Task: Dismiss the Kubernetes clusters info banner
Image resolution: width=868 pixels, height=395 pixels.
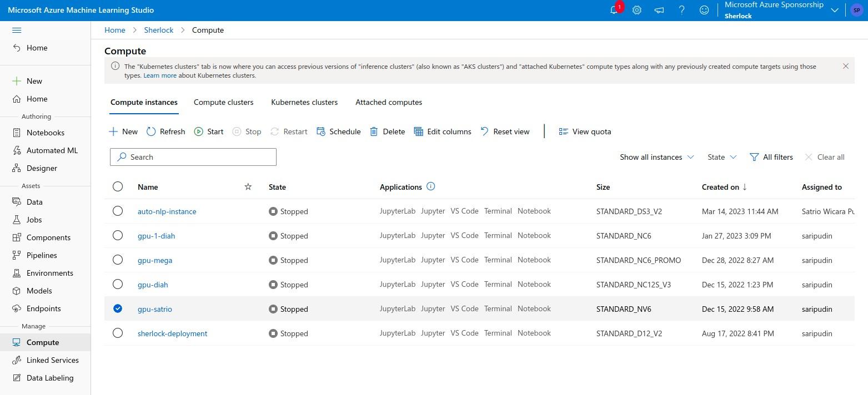Action: click(845, 66)
